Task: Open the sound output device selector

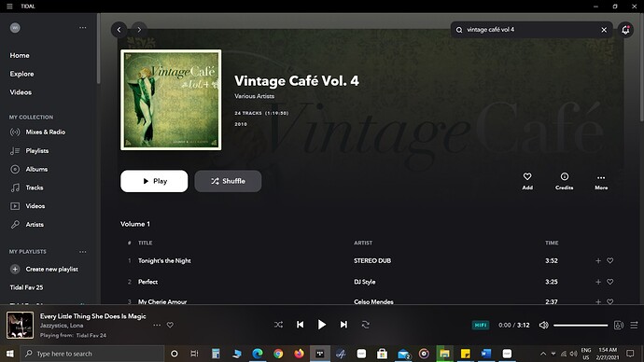Action: tap(619, 325)
